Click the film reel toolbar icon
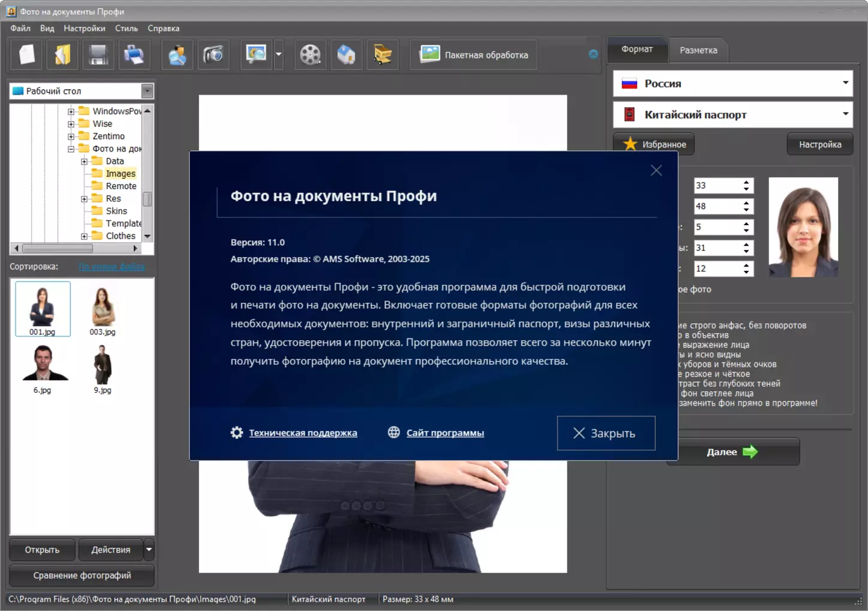 (x=311, y=55)
